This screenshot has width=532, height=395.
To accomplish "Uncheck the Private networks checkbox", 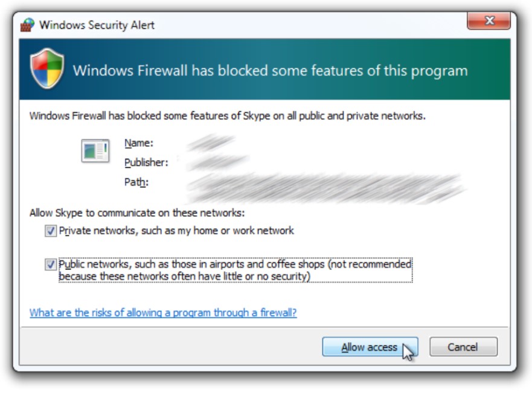I will click(50, 231).
